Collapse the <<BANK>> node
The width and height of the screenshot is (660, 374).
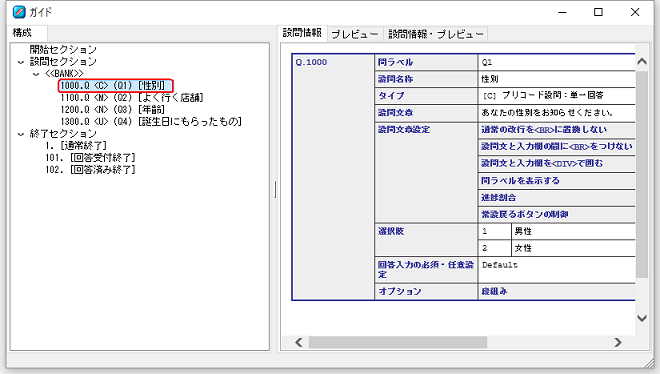click(36, 74)
